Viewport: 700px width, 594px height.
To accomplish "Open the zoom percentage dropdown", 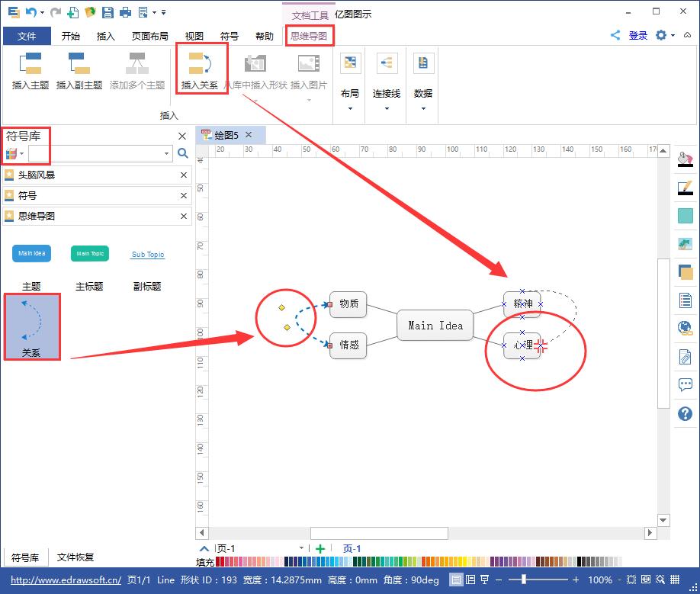I will [x=619, y=580].
